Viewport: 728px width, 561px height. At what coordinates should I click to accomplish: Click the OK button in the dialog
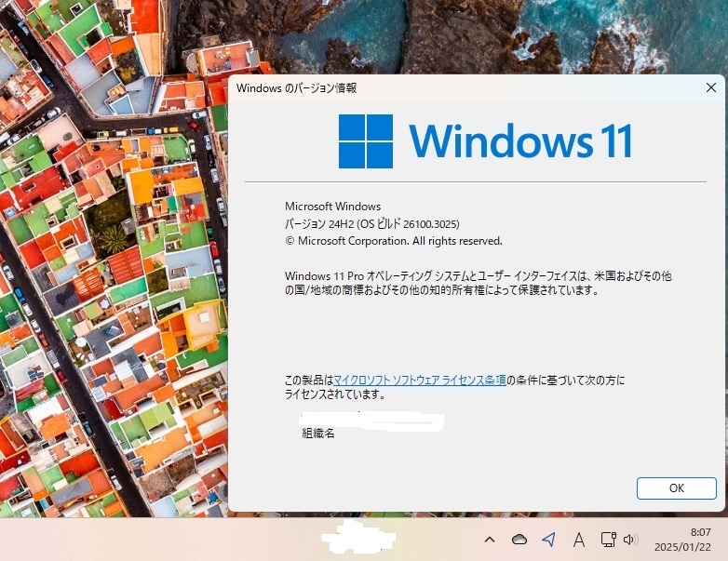(x=676, y=488)
